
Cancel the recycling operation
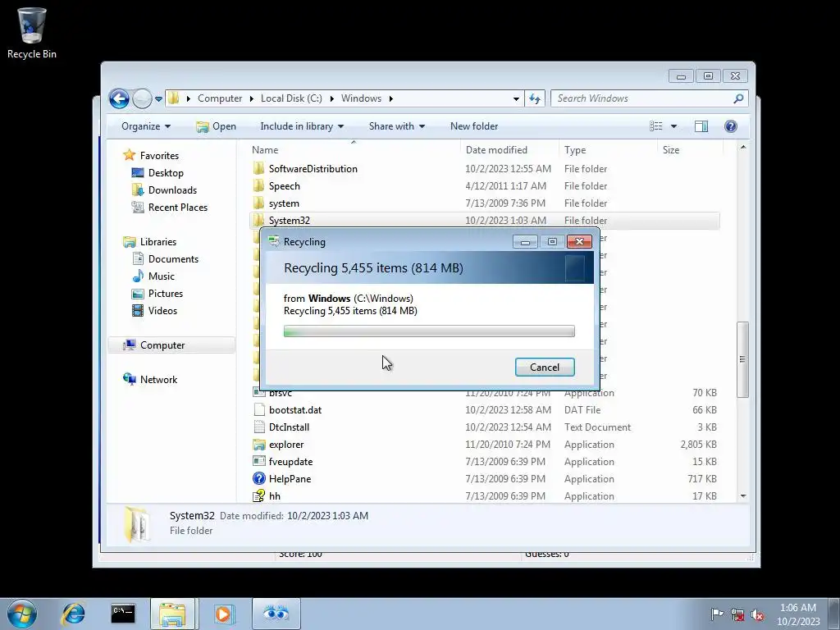[x=545, y=367]
